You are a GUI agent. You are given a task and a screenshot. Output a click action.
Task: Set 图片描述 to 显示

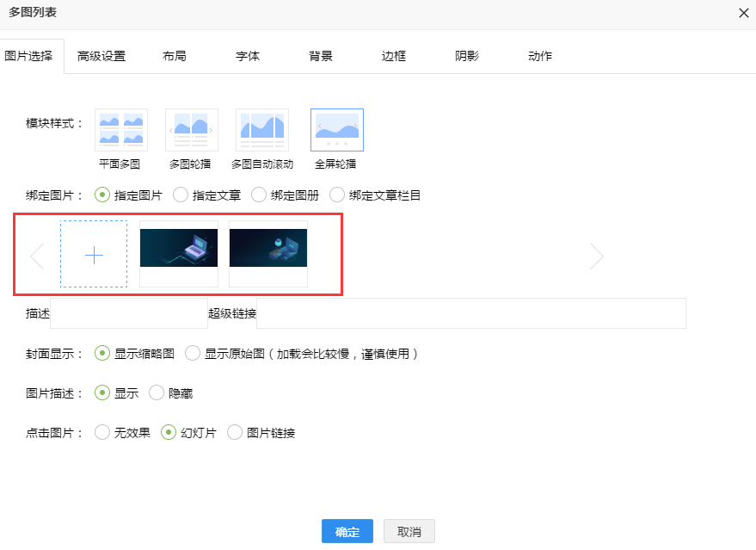[102, 392]
